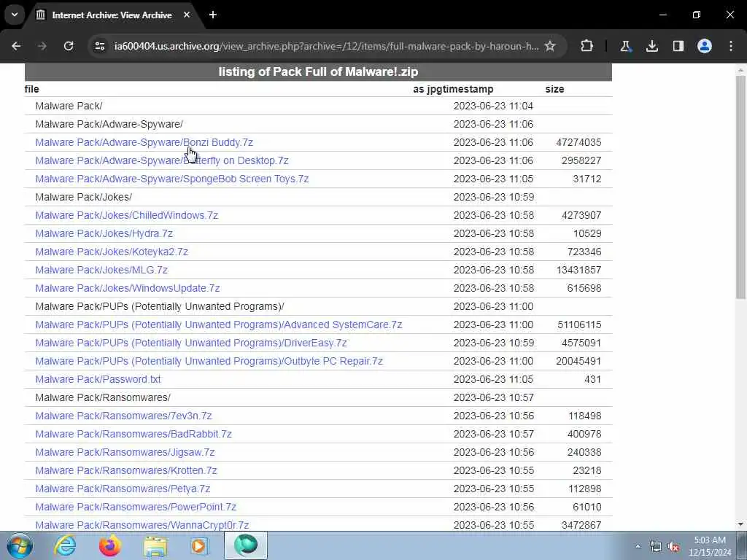Click the forward navigation arrow
This screenshot has width=747, height=560.
coord(42,46)
